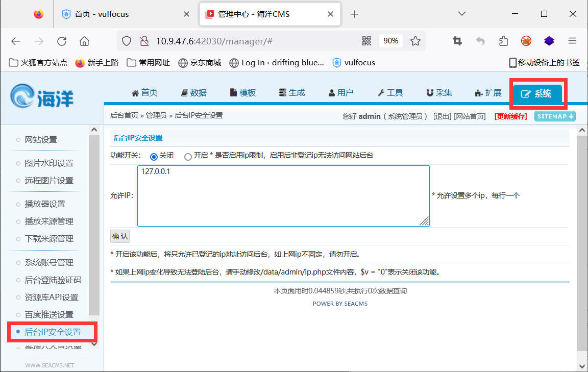The image size is (588, 372).
Task: Click the insecure connection lock icon
Action: click(x=144, y=41)
